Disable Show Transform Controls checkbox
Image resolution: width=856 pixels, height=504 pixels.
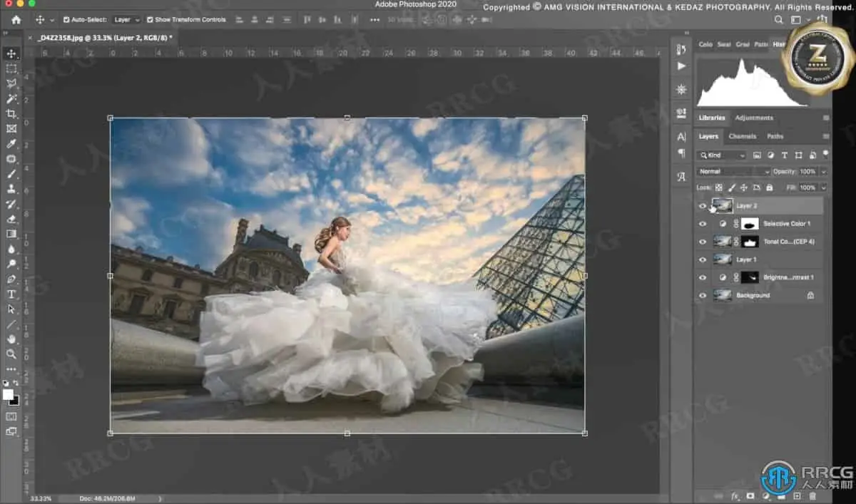[x=150, y=20]
